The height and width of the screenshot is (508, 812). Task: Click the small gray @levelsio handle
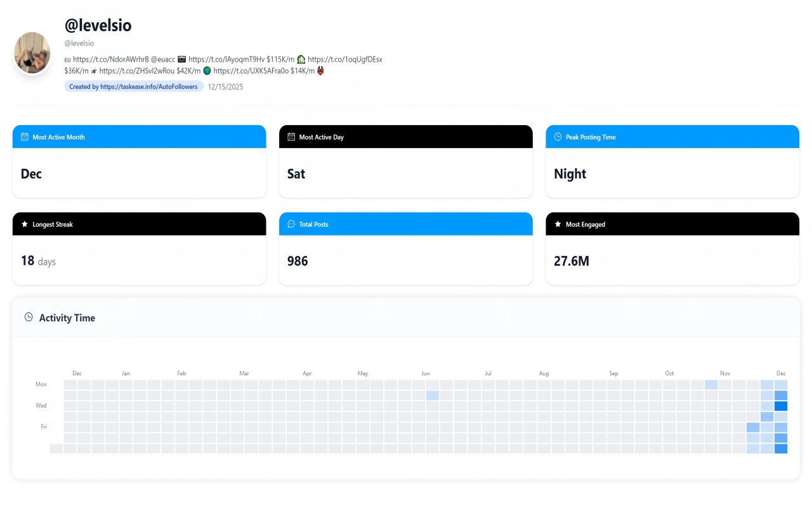79,43
